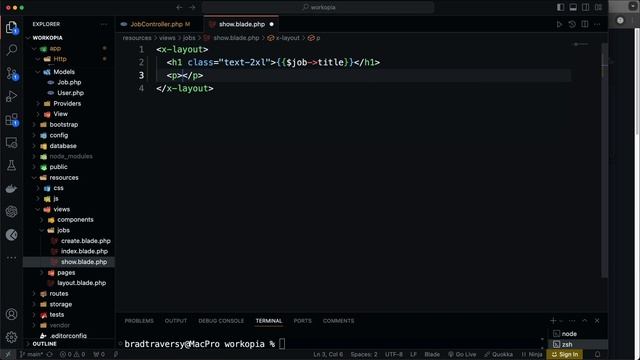Select UTF-8 encoding in status bar

tap(394, 354)
